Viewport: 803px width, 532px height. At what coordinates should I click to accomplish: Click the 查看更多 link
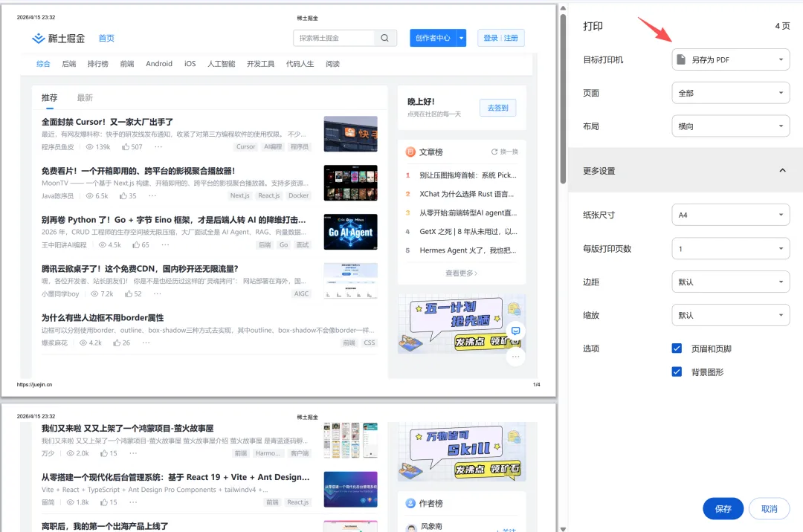pyautogui.click(x=462, y=273)
